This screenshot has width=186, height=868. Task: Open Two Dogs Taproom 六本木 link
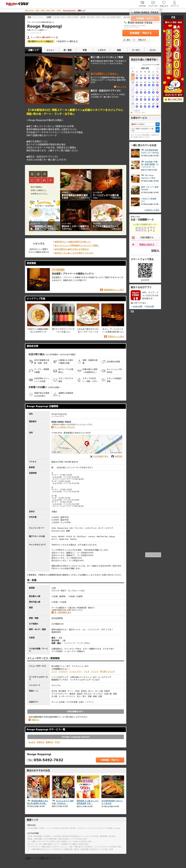point(148,176)
